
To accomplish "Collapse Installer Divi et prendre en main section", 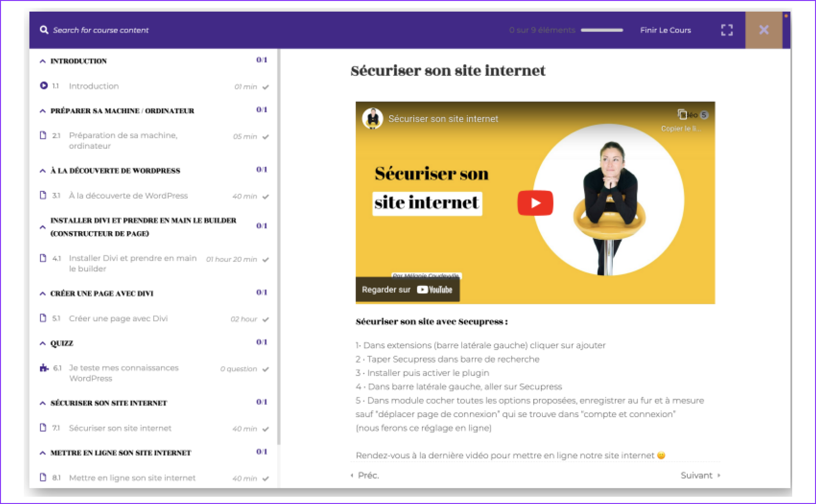I will (43, 227).
